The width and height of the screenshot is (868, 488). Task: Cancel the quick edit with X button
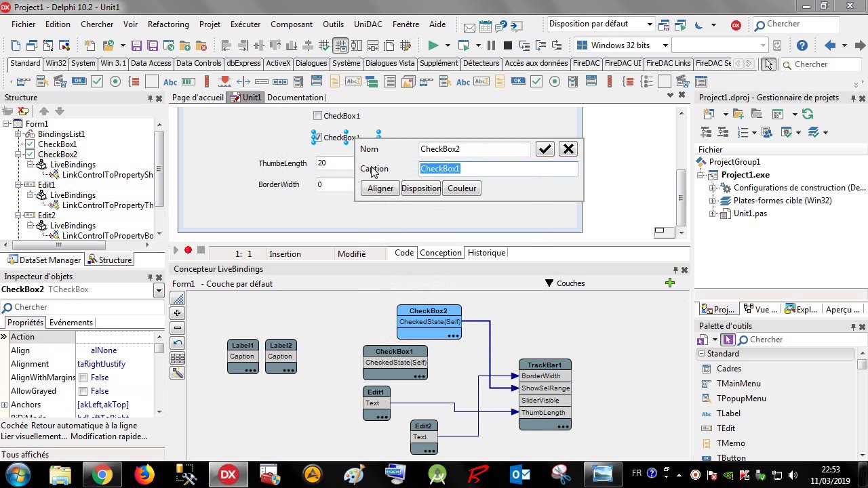568,149
